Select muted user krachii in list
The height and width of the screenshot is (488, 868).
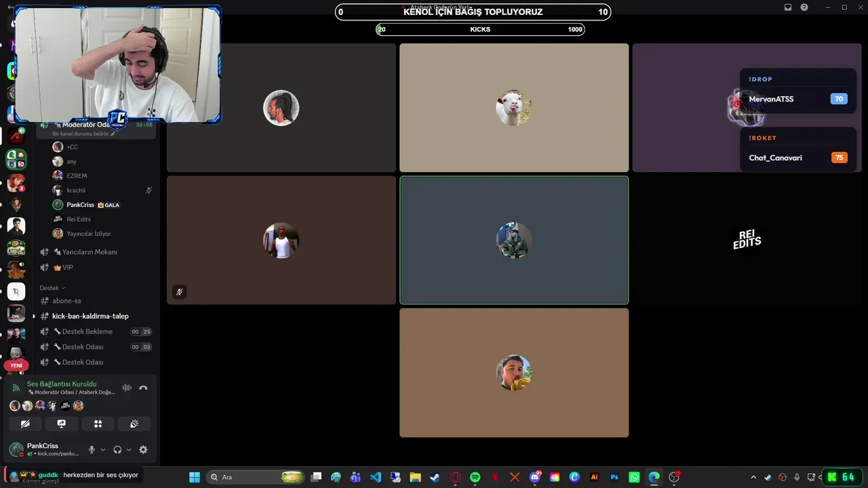click(x=102, y=190)
